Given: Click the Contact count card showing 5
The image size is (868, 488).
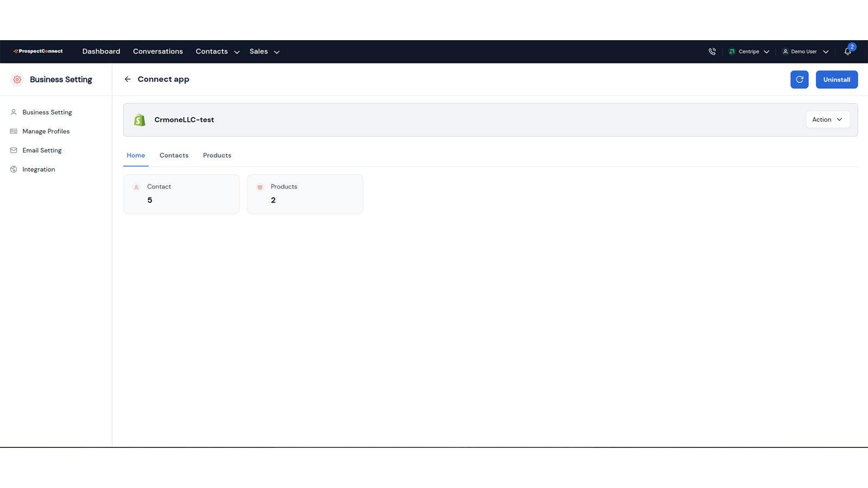Looking at the screenshot, I should (x=181, y=194).
